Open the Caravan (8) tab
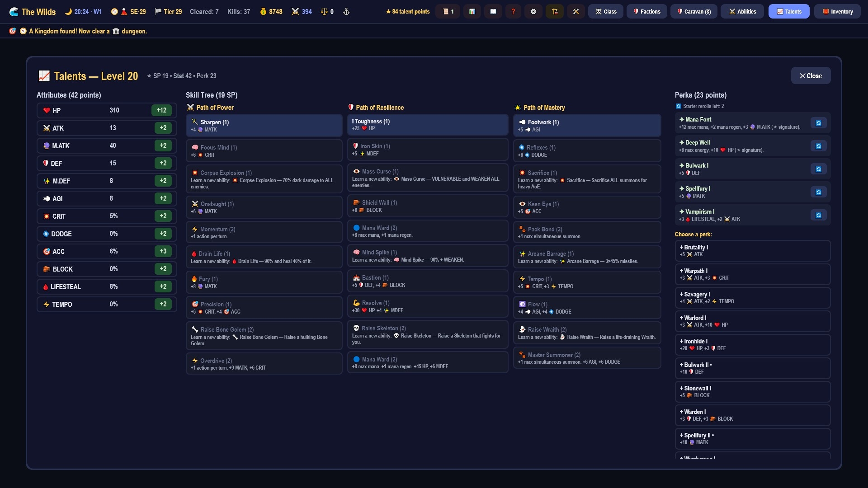The width and height of the screenshot is (868, 488). [694, 12]
